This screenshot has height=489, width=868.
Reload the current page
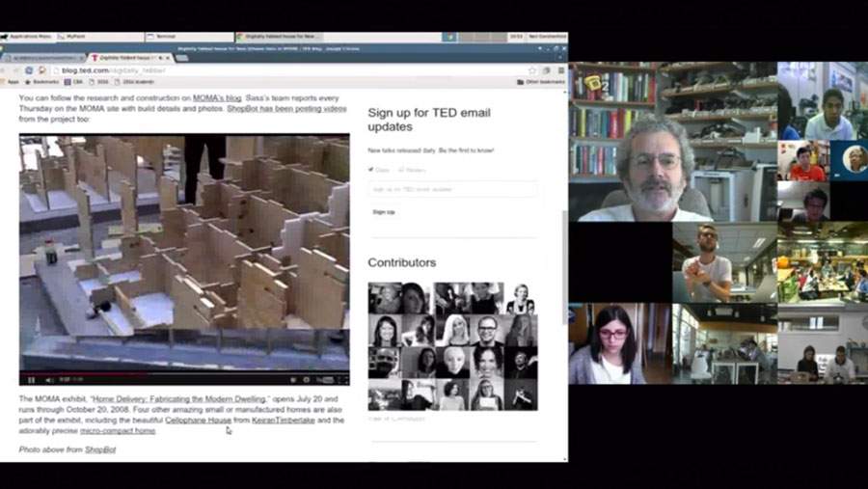(x=29, y=70)
